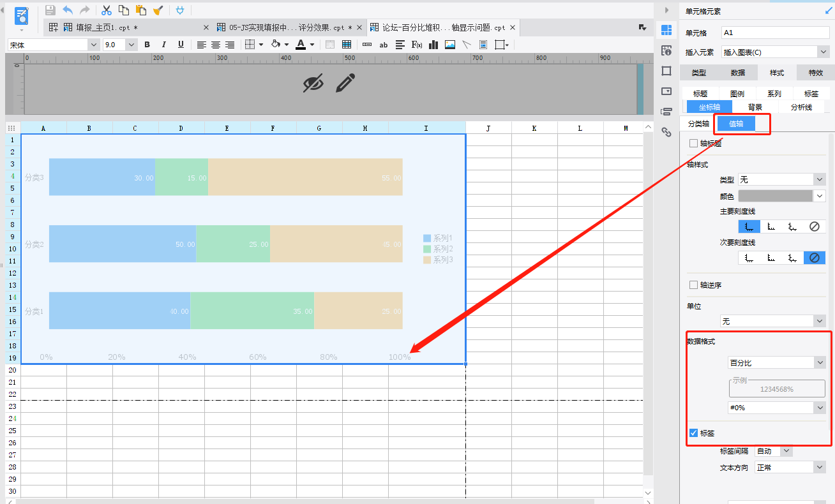
Task: Switch to the 特效 tab
Action: [x=816, y=73]
